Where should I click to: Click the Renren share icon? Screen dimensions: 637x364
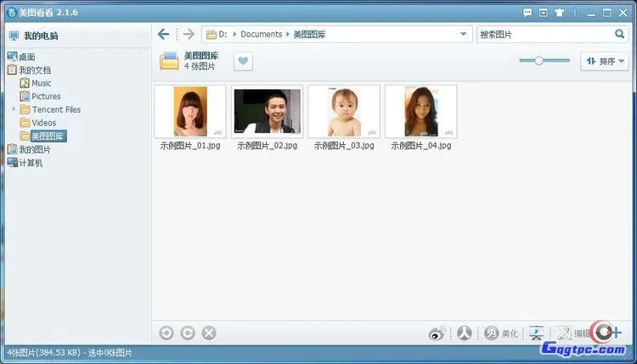[x=464, y=333]
